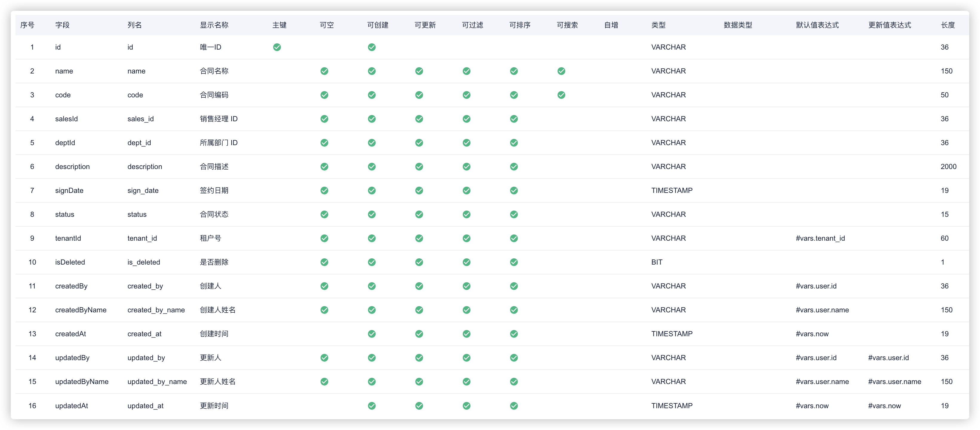Click update expression #vars.now in updatedAt row
The height and width of the screenshot is (430, 980).
point(884,406)
